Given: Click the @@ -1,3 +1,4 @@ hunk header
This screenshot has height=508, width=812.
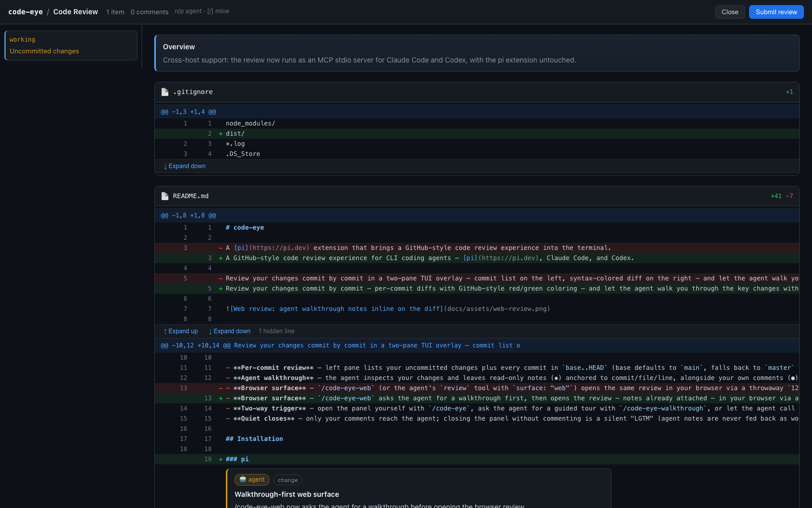Looking at the screenshot, I should pyautogui.click(x=477, y=112).
